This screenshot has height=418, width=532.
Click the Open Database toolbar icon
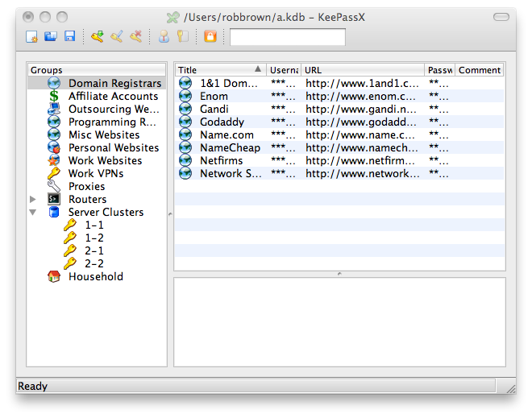(x=51, y=36)
